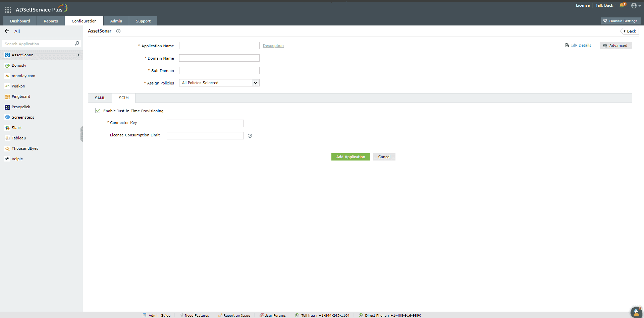Click the Back button
Image resolution: width=644 pixels, height=318 pixels.
(x=630, y=31)
